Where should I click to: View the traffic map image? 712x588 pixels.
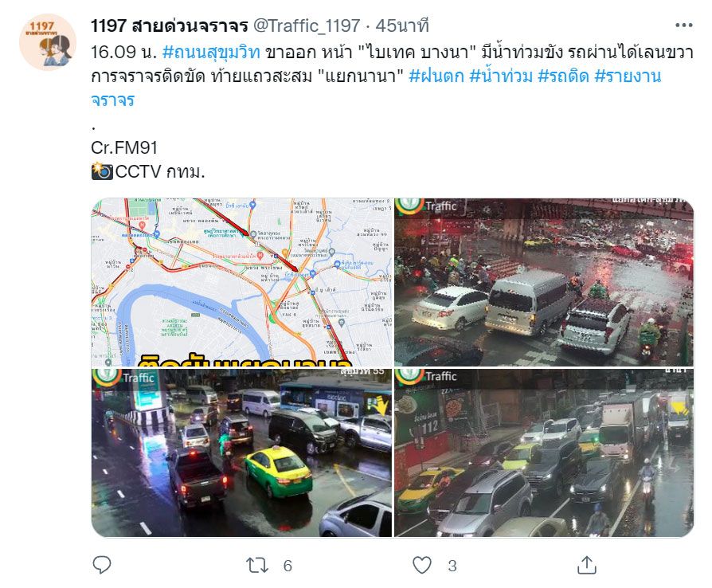tap(241, 282)
